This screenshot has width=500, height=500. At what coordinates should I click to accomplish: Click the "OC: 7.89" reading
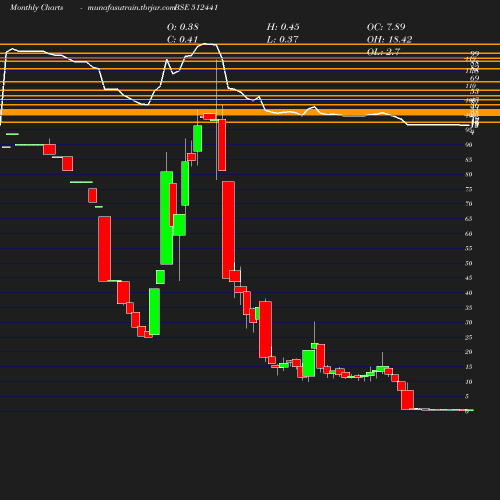pos(386,27)
